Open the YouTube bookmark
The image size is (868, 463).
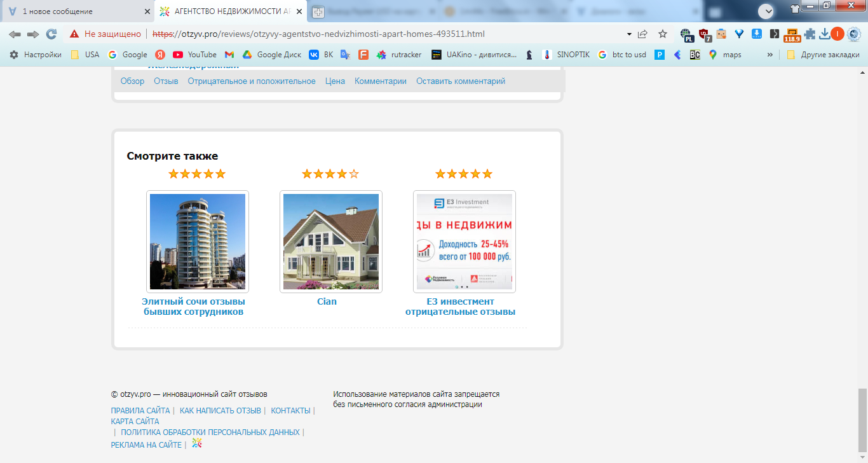click(195, 55)
